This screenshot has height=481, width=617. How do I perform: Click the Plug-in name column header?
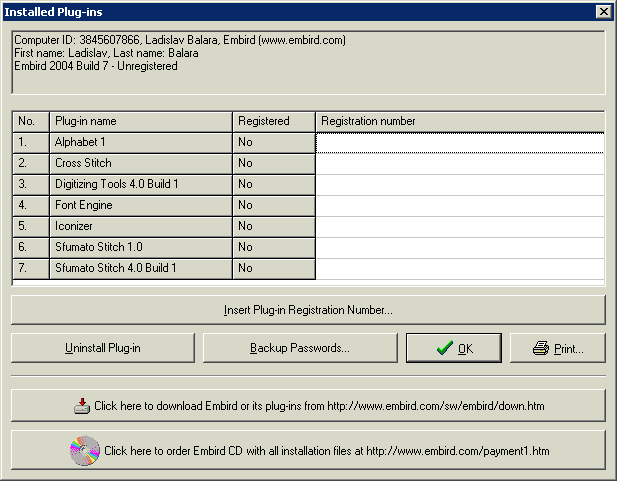coord(141,121)
